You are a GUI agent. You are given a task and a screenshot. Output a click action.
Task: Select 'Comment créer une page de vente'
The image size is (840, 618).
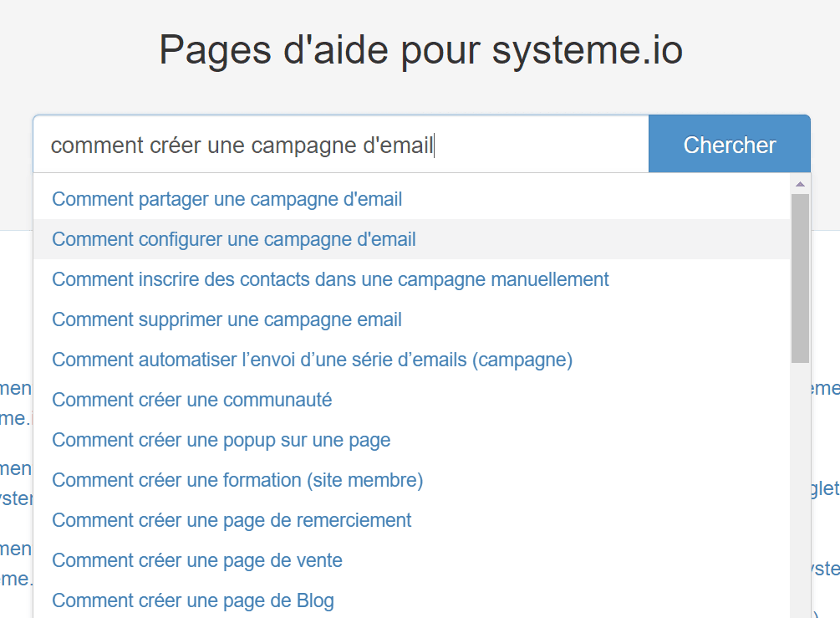coord(411,560)
